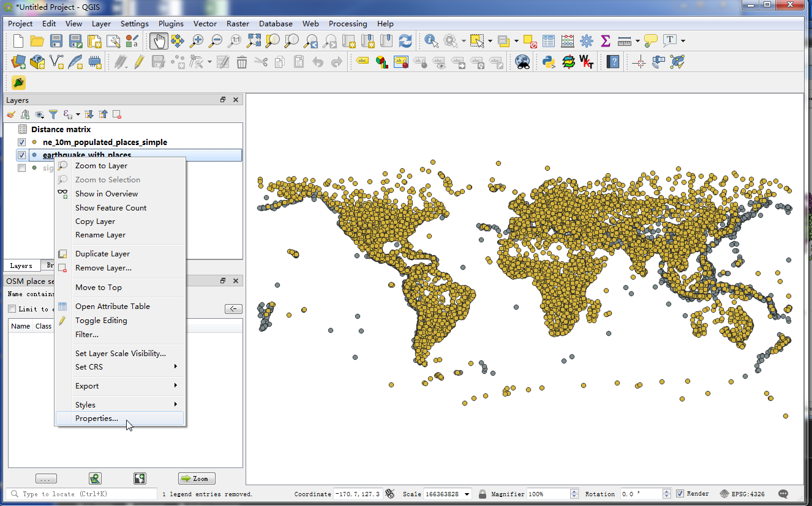Select the Distance matrix table in Layers
812x506 pixels.
tap(61, 129)
